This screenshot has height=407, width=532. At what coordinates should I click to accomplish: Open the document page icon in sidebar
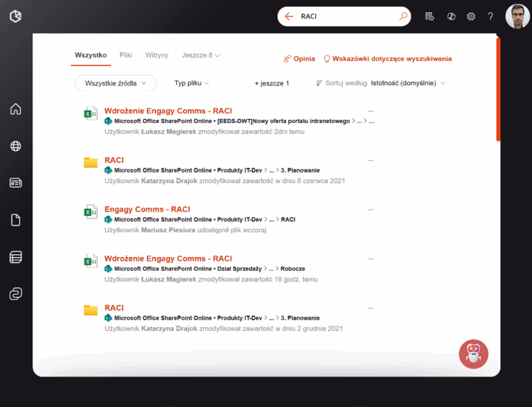point(16,220)
